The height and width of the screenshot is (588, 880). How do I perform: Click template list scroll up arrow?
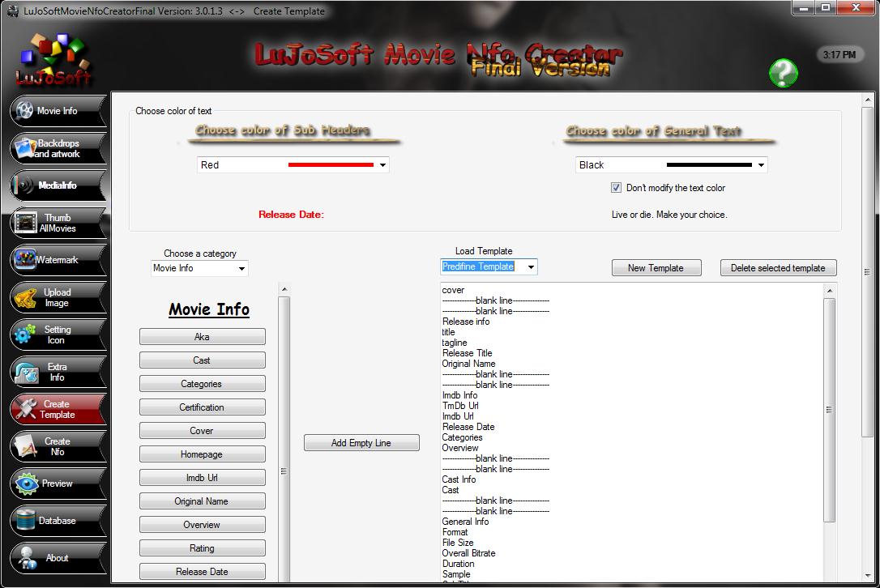[829, 291]
